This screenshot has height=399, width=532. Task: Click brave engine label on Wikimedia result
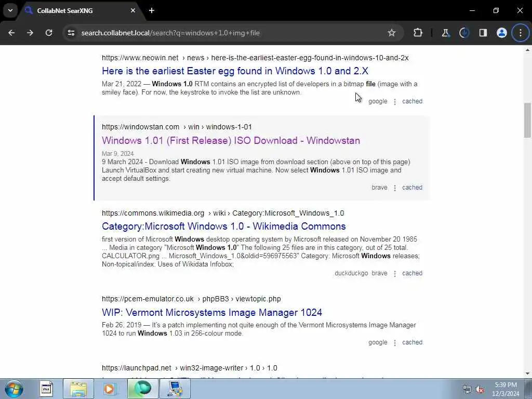pos(379,273)
